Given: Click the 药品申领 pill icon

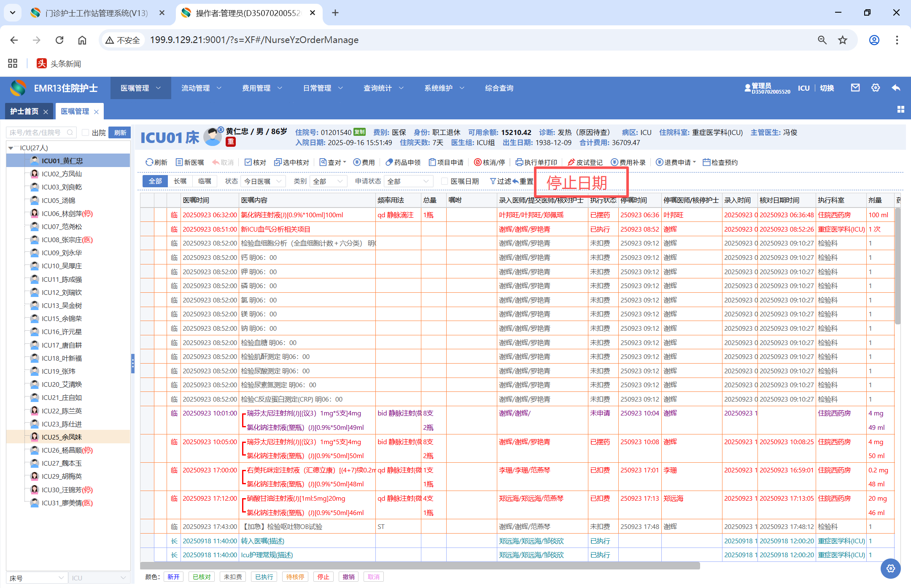Looking at the screenshot, I should click(389, 162).
